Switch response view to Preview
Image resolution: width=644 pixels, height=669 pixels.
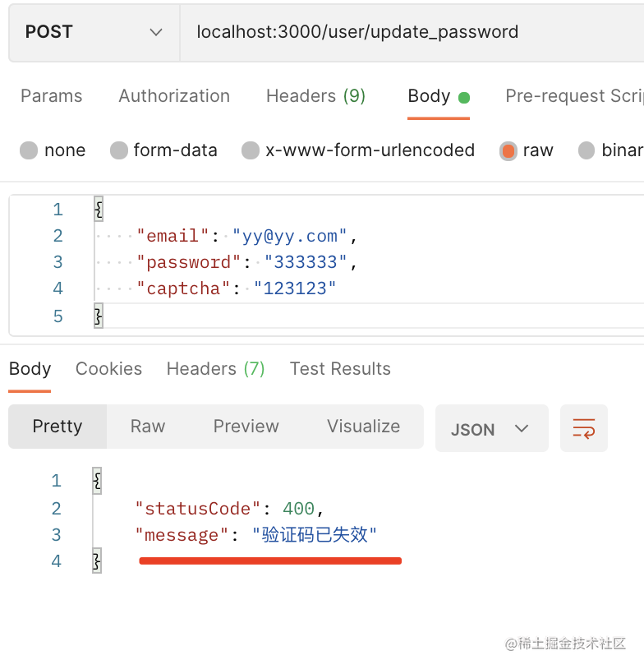coord(246,427)
